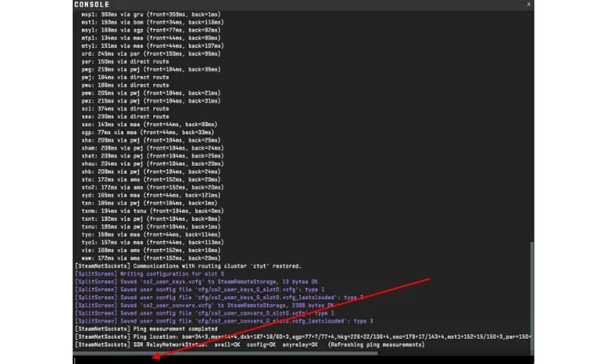This screenshot has height=364, width=607.
Task: Click the CONSOLE title label
Action: [x=91, y=5]
